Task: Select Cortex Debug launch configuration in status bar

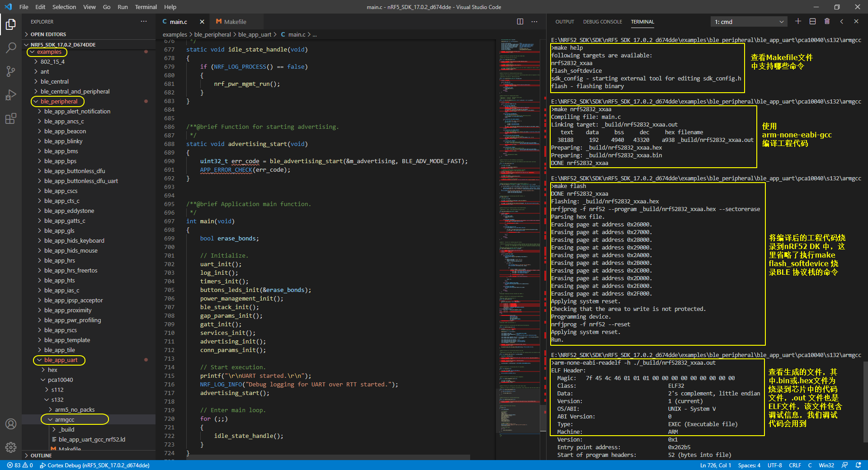Action: [x=94, y=465]
